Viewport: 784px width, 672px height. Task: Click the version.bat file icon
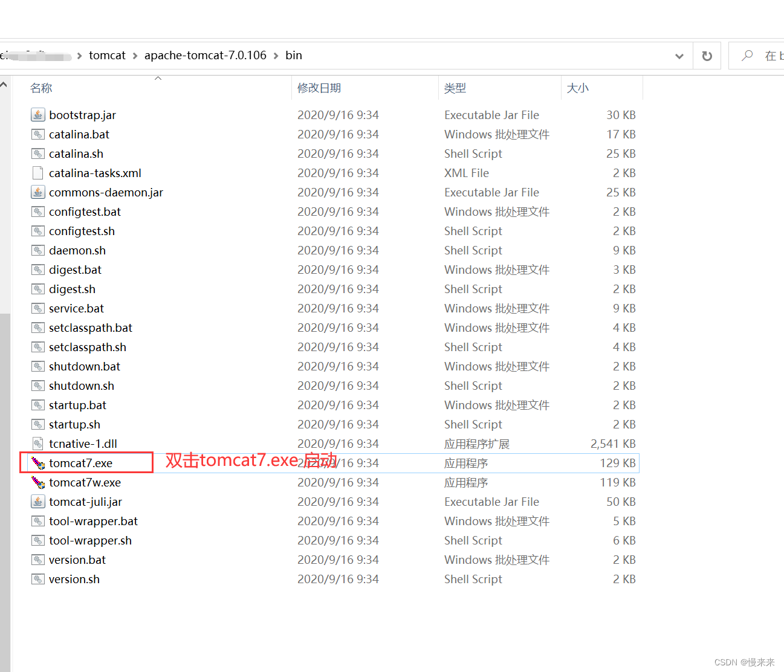pyautogui.click(x=38, y=560)
